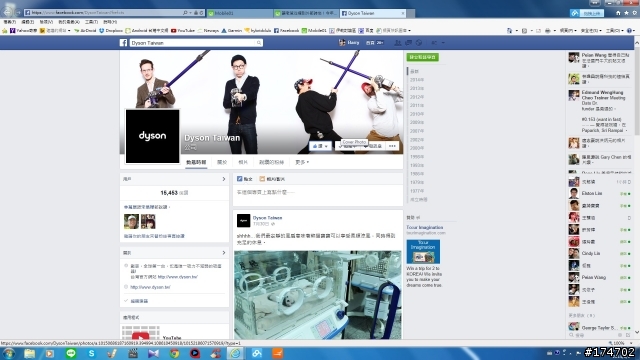This screenshot has width=640, height=360.
Task: Click the Tour Imagination ad thumbnail
Action: [x=423, y=251]
